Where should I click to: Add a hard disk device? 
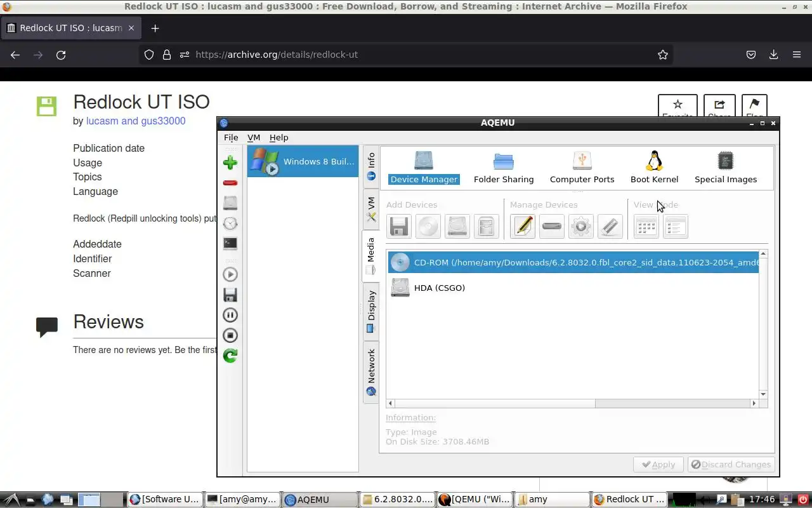[x=457, y=227]
